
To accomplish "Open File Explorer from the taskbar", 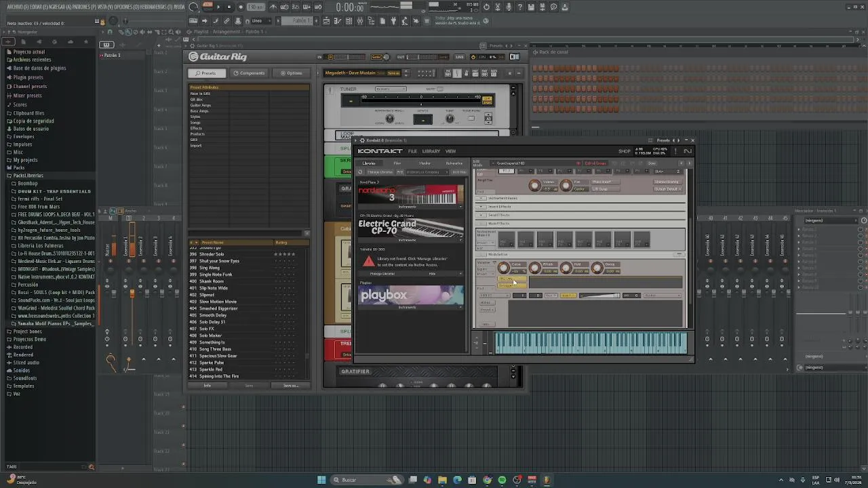I will point(442,480).
